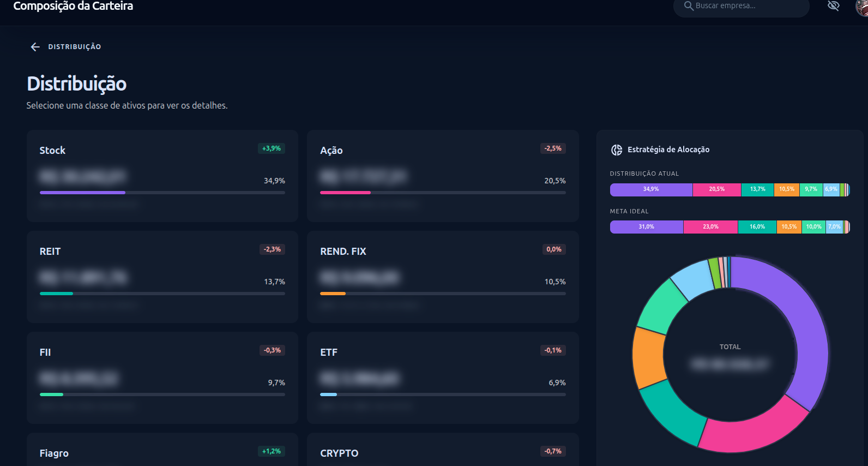Open the REND. FIX asset class card
This screenshot has height=466, width=868.
click(x=443, y=277)
